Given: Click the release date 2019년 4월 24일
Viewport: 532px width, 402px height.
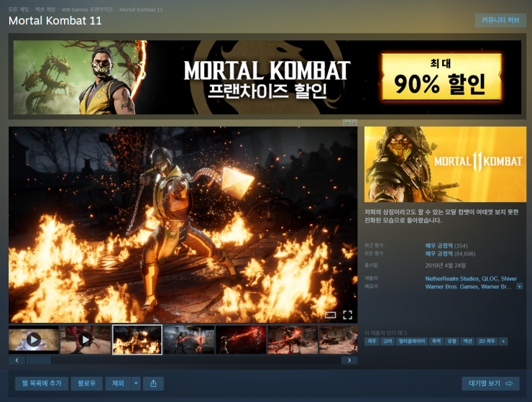Looking at the screenshot, I should (445, 265).
